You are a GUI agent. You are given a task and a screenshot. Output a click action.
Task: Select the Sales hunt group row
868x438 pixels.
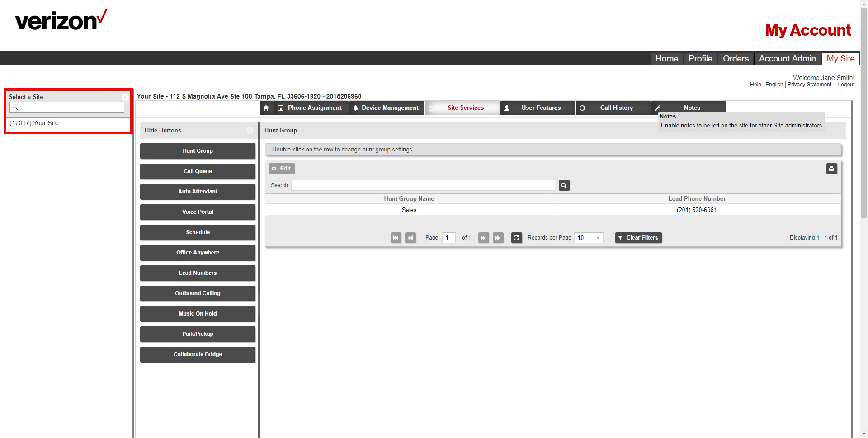[x=553, y=210]
